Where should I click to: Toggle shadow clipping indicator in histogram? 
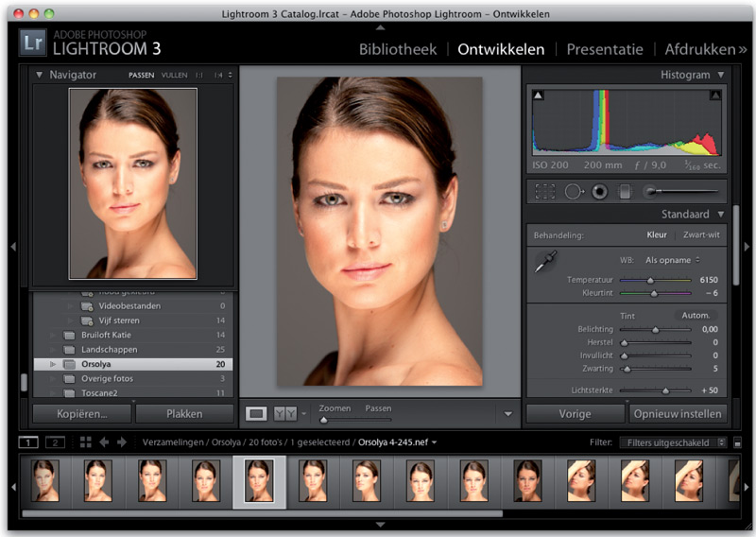539,95
